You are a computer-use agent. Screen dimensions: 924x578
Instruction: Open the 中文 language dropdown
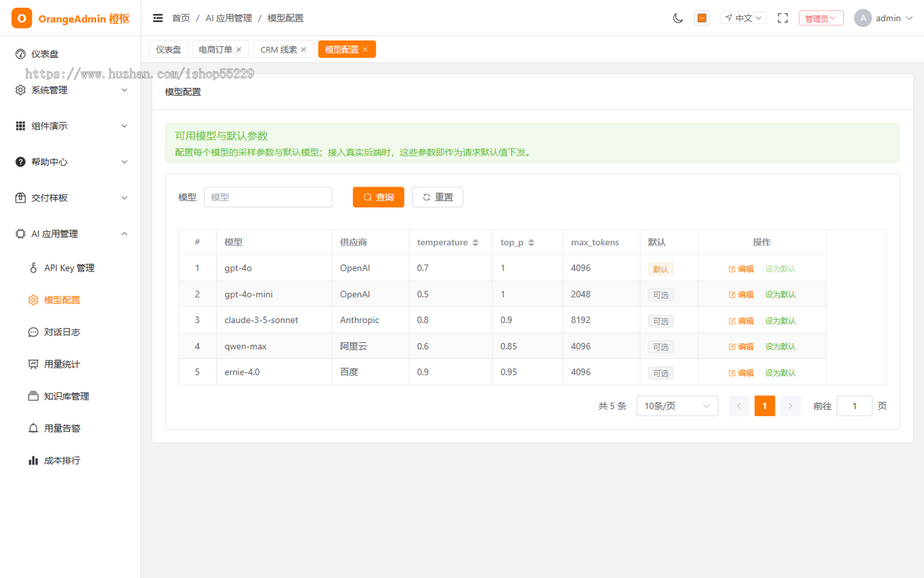pos(743,18)
